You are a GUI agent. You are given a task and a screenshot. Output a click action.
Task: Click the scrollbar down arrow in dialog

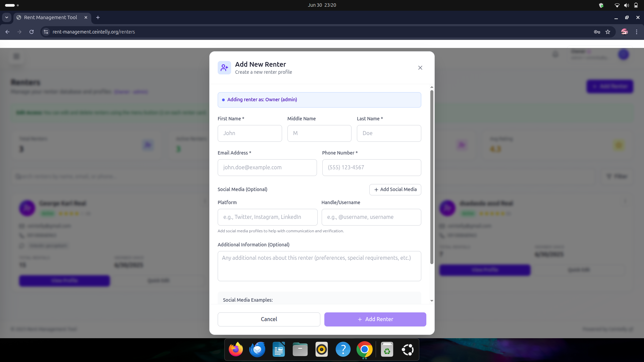pos(432,301)
